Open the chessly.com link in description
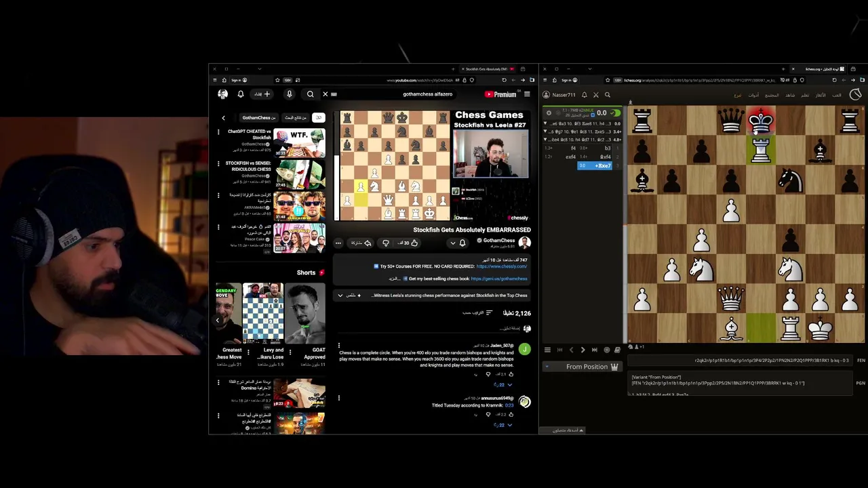 (502, 266)
